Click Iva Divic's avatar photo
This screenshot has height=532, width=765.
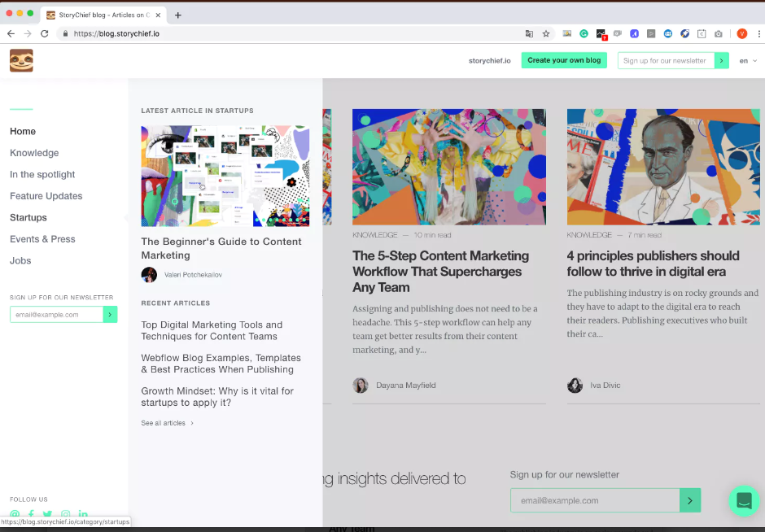tap(575, 386)
